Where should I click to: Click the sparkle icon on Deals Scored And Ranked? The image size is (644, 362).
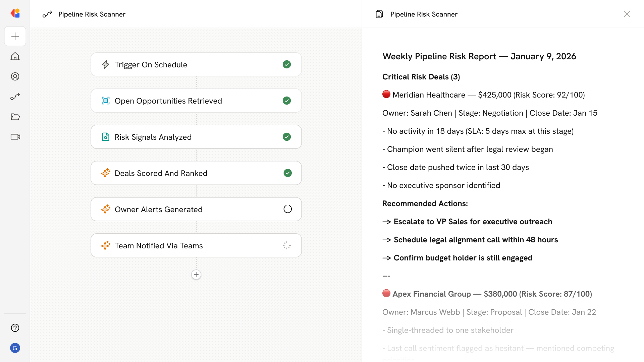[106, 173]
